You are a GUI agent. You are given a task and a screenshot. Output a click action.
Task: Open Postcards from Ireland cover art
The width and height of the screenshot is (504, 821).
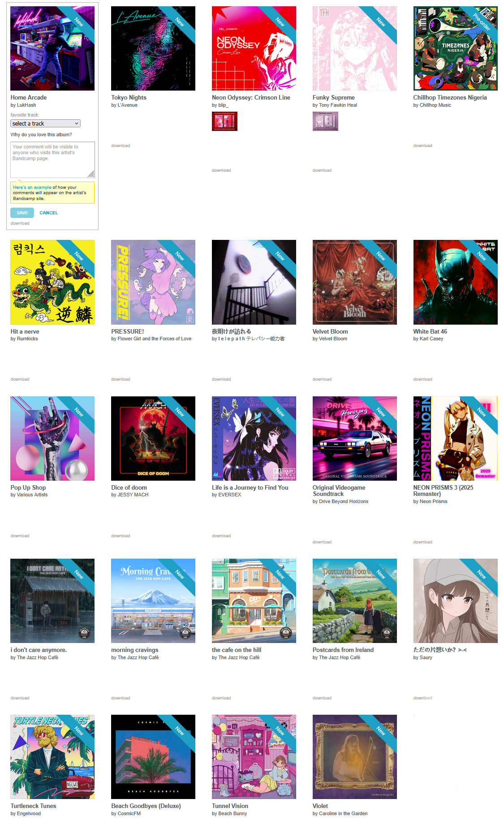click(x=355, y=601)
